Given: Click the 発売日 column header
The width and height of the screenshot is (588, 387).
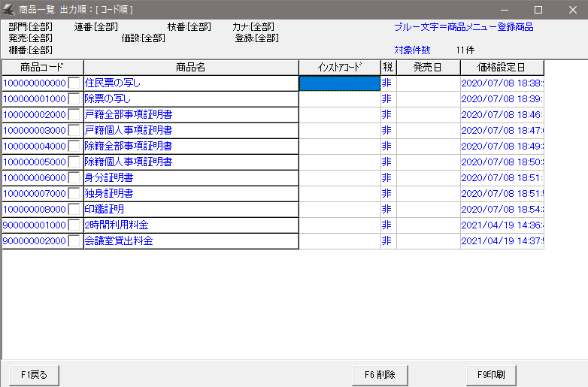Looking at the screenshot, I should tap(428, 67).
